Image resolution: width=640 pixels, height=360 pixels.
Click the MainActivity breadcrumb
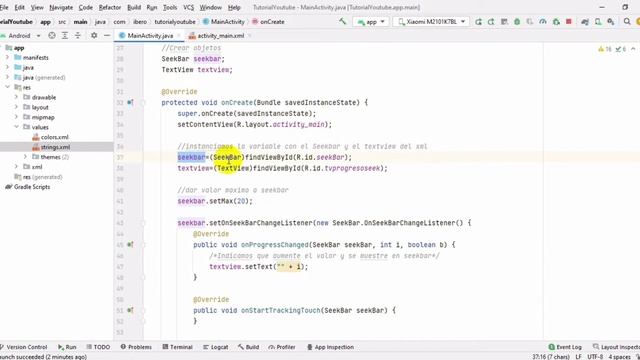point(224,22)
